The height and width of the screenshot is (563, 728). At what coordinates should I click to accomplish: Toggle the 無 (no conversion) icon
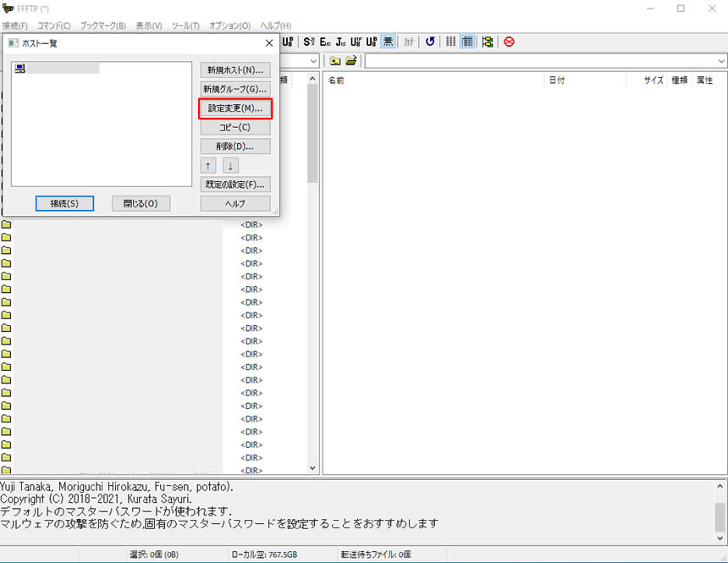388,41
